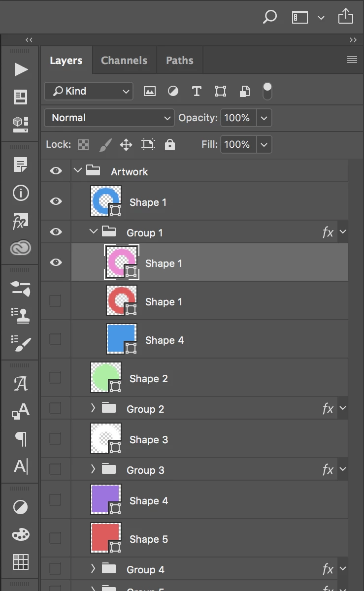The image size is (364, 591).
Task: Lock transparent pixels checkerboard icon
Action: tap(84, 145)
